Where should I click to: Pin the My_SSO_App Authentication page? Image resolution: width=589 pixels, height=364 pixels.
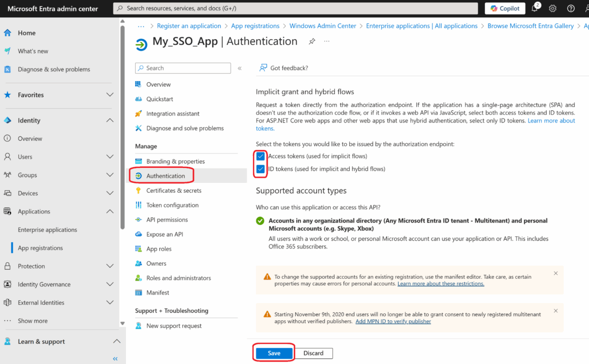[x=312, y=41]
